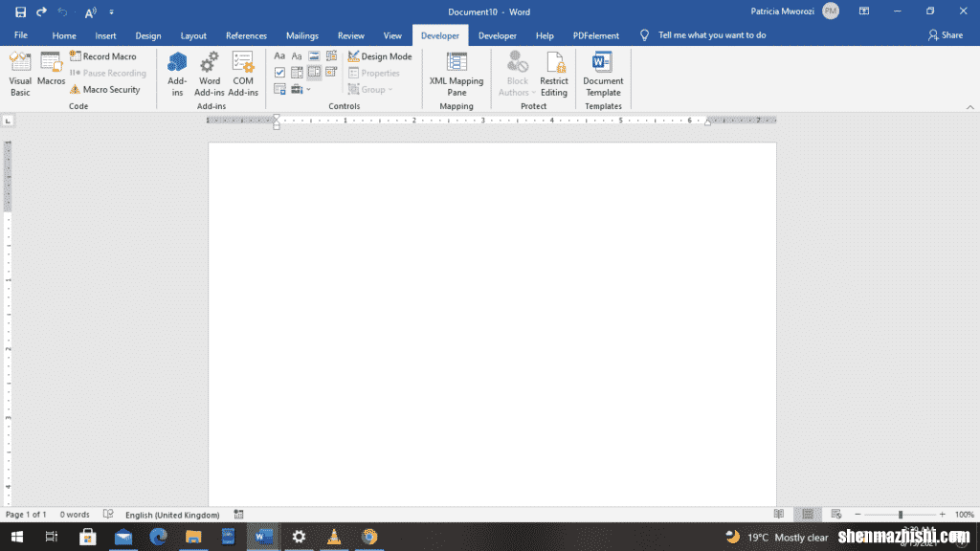Switch to the Review tab
This screenshot has height=551, width=980.
350,35
